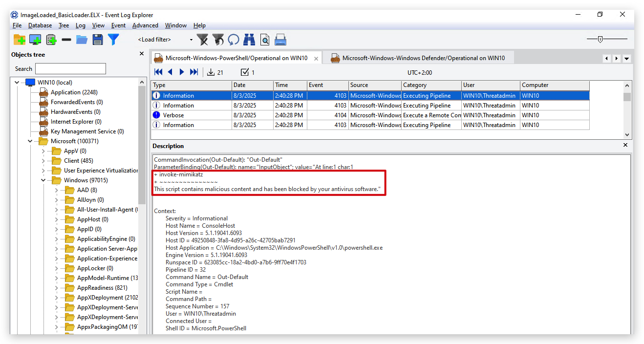Select the Verbose event 4104 row

(370, 115)
